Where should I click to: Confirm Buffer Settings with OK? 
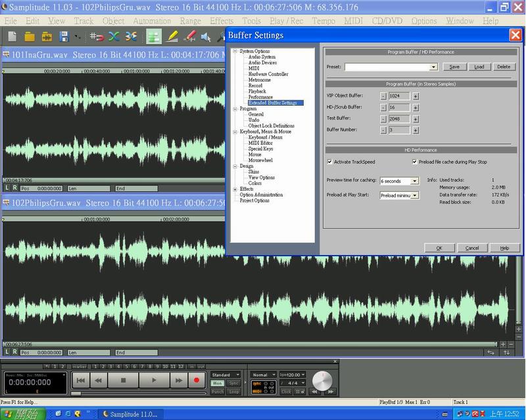pos(439,248)
